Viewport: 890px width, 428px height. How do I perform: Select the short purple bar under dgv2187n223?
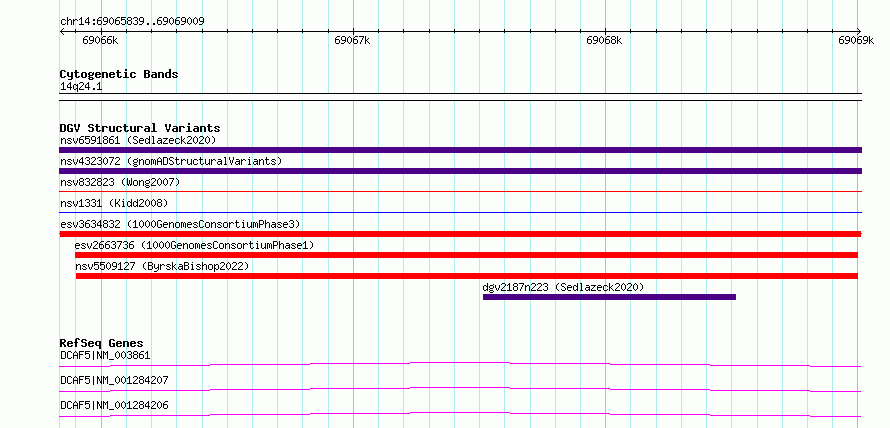tap(609, 297)
